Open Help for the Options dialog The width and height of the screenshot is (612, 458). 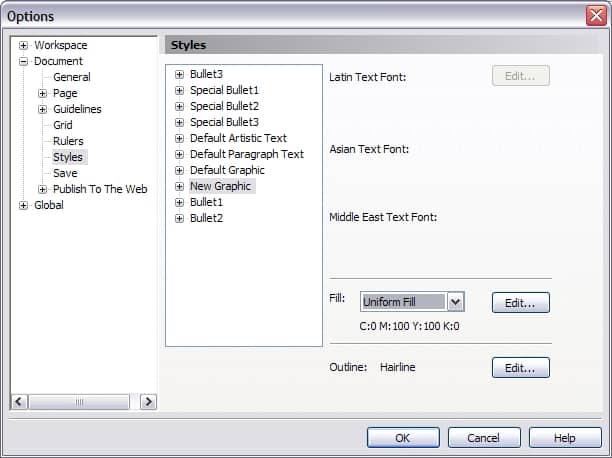(565, 438)
